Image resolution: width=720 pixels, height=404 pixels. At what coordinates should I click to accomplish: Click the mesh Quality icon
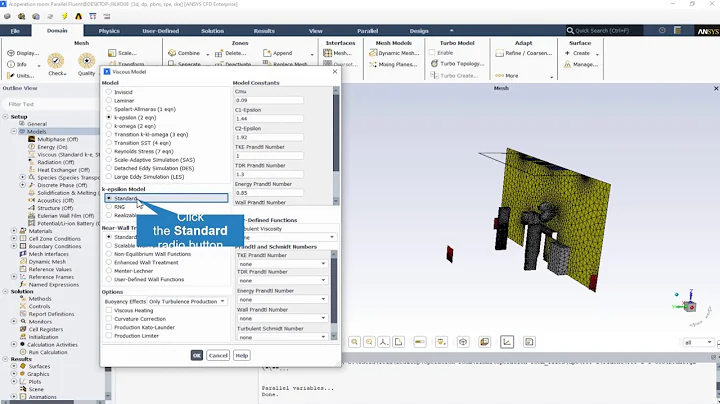click(86, 61)
